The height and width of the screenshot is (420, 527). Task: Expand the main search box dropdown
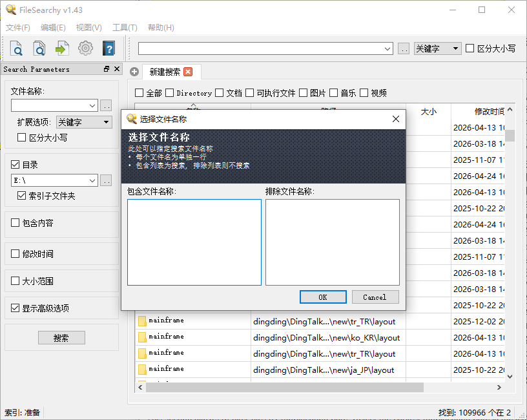[387, 48]
